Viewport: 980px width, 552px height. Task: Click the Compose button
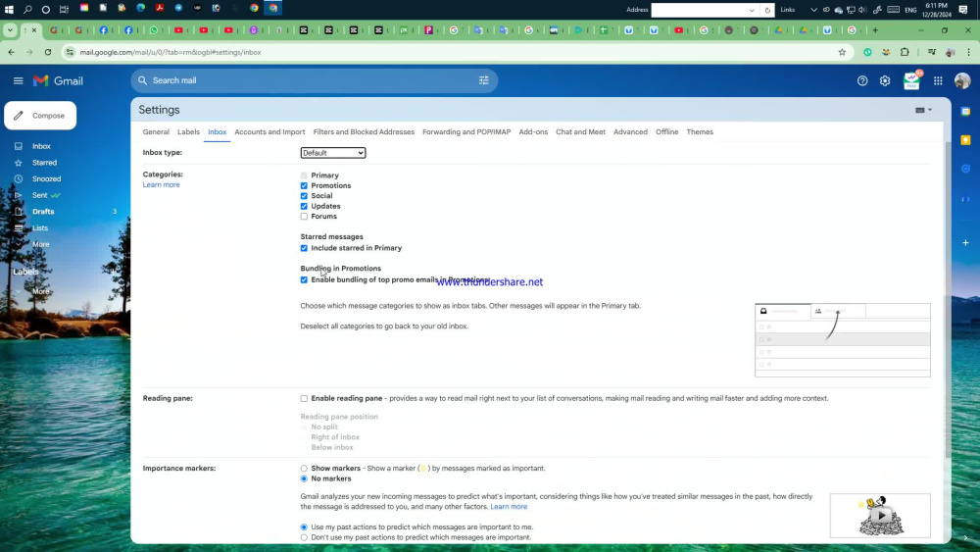(x=40, y=116)
